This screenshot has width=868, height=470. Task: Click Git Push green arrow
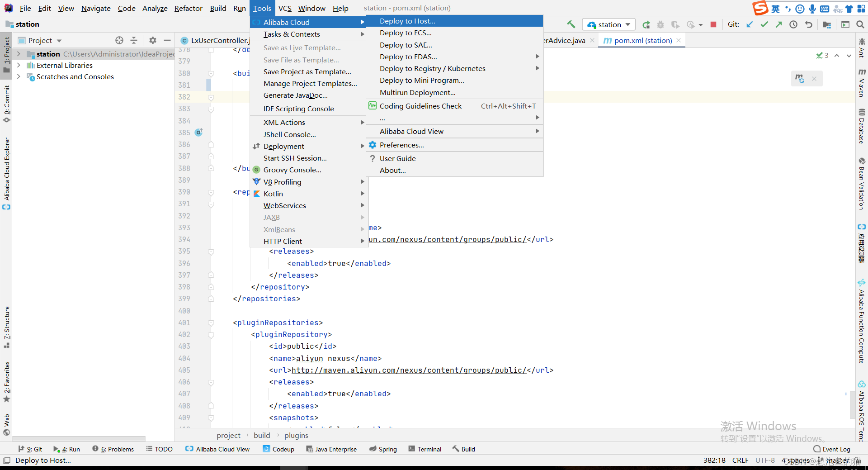point(779,24)
